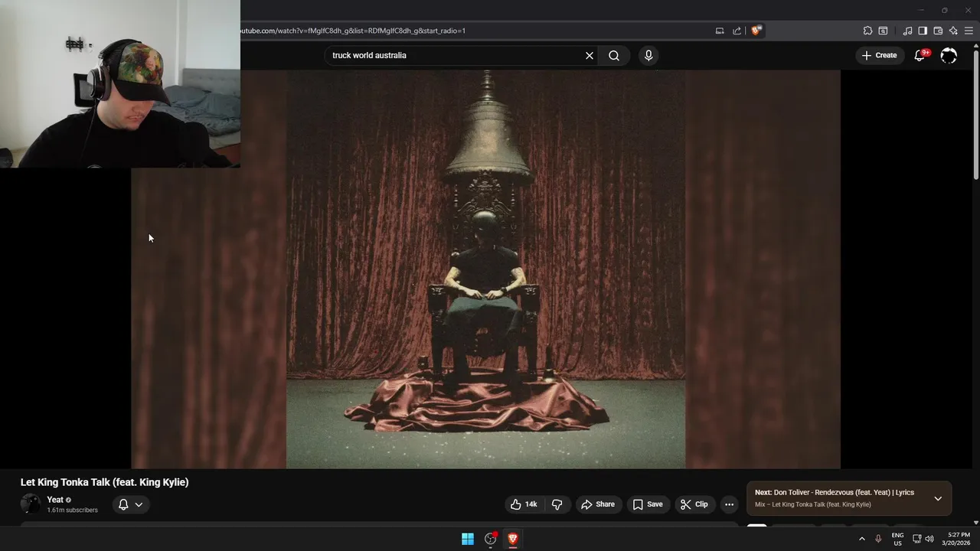The width and height of the screenshot is (980, 551).
Task: Open the Brave Wallet icon
Action: (x=938, y=31)
